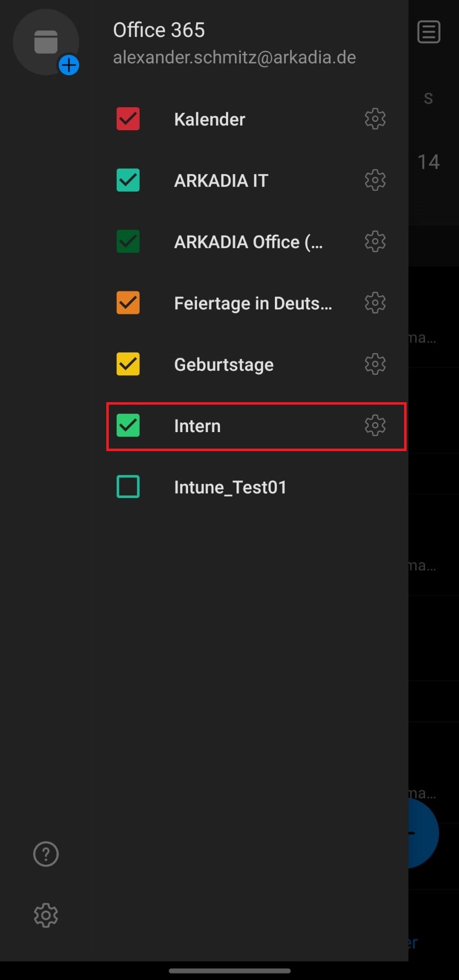
Task: Open settings gear for ARKADIA IT
Action: (375, 180)
